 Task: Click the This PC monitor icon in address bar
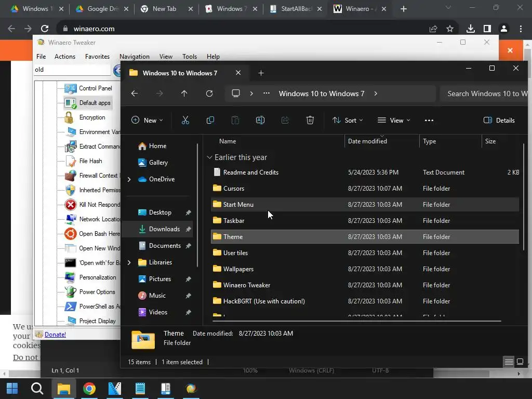coord(236,94)
